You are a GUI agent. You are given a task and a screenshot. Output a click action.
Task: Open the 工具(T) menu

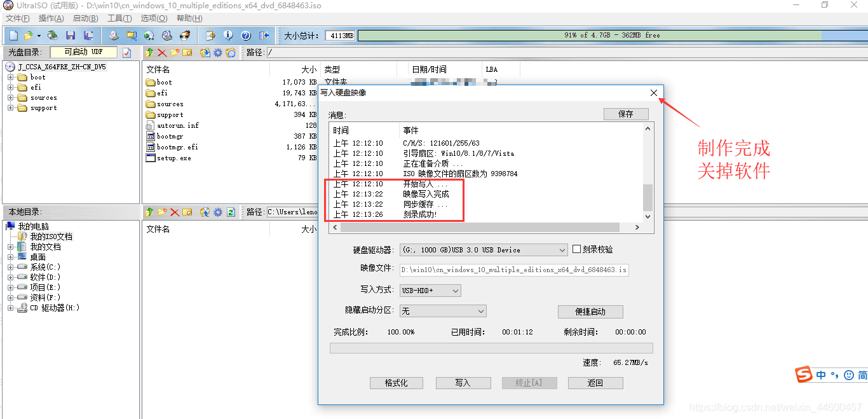click(x=119, y=18)
